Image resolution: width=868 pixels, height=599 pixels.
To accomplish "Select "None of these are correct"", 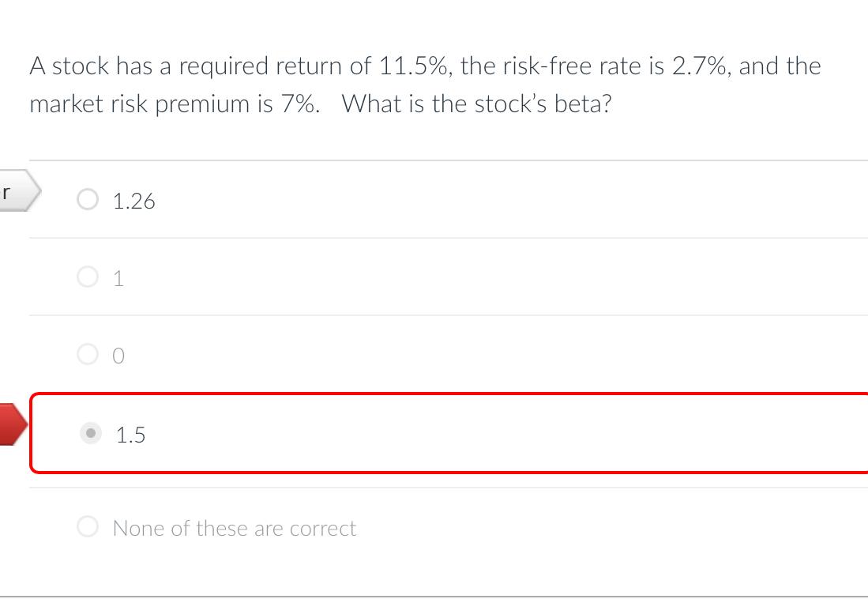I will coord(88,527).
